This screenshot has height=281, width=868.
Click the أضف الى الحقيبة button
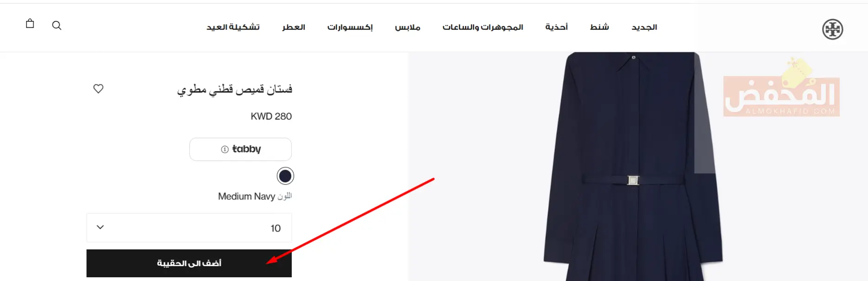pyautogui.click(x=189, y=263)
